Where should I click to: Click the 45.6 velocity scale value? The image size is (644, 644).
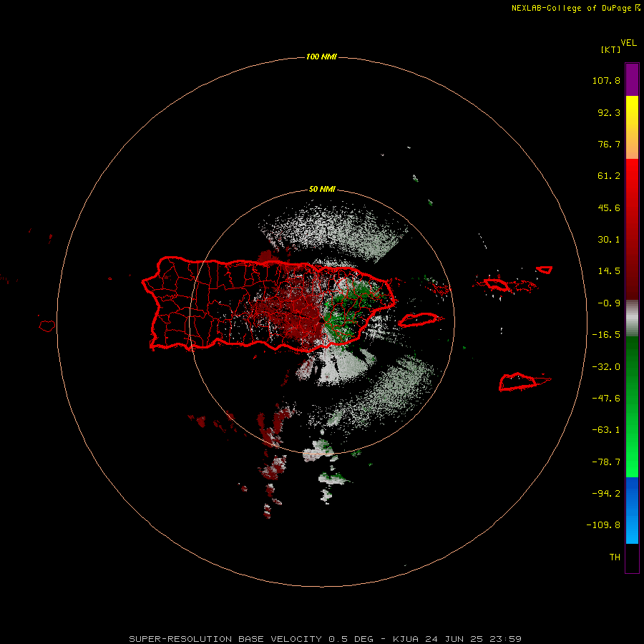[x=609, y=208]
